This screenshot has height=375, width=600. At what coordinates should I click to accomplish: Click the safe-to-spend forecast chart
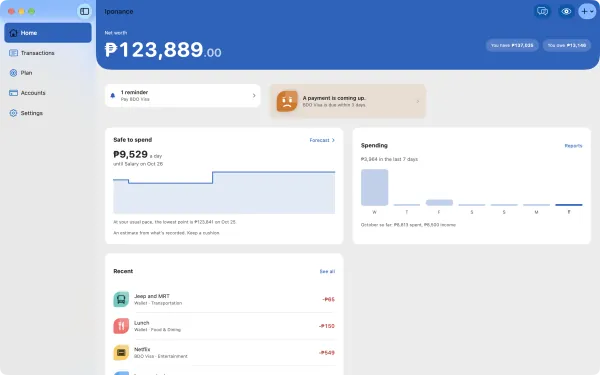pyautogui.click(x=224, y=192)
